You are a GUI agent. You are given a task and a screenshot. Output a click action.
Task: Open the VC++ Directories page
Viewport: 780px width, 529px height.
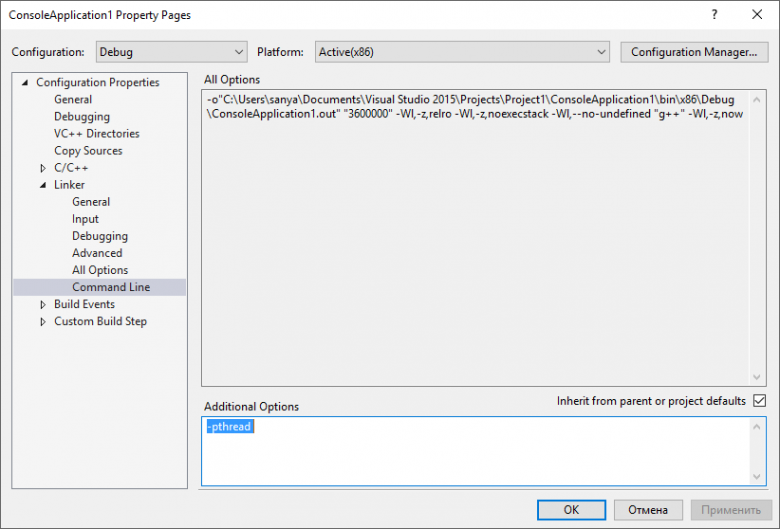pos(97,133)
